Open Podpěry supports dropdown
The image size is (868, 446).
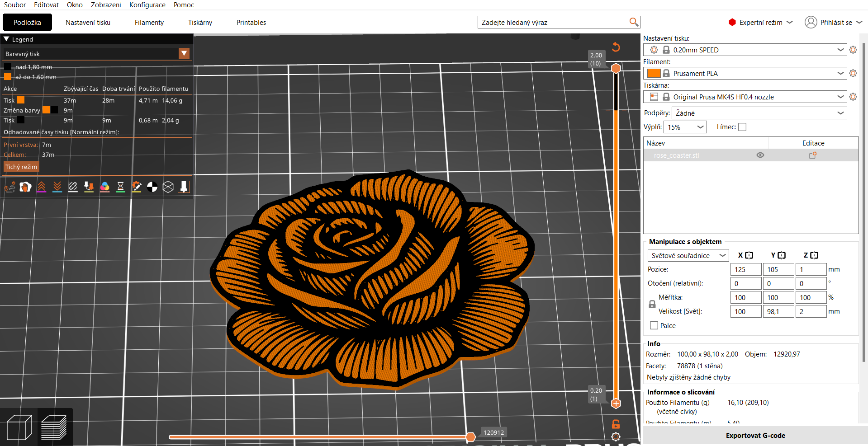(x=759, y=113)
